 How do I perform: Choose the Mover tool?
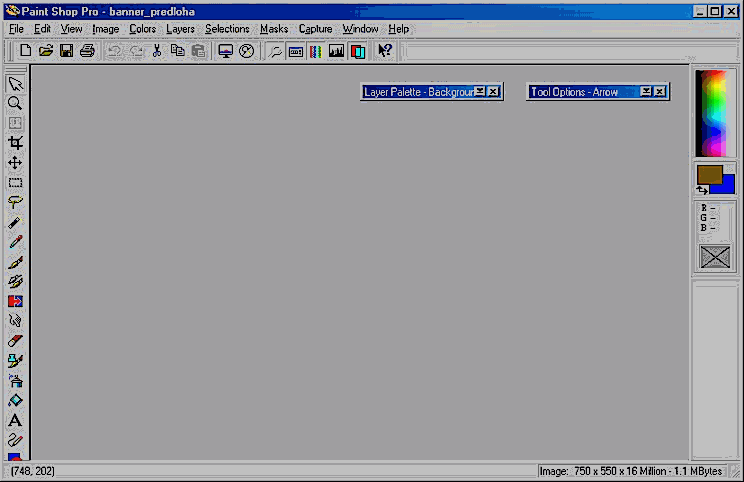15,163
